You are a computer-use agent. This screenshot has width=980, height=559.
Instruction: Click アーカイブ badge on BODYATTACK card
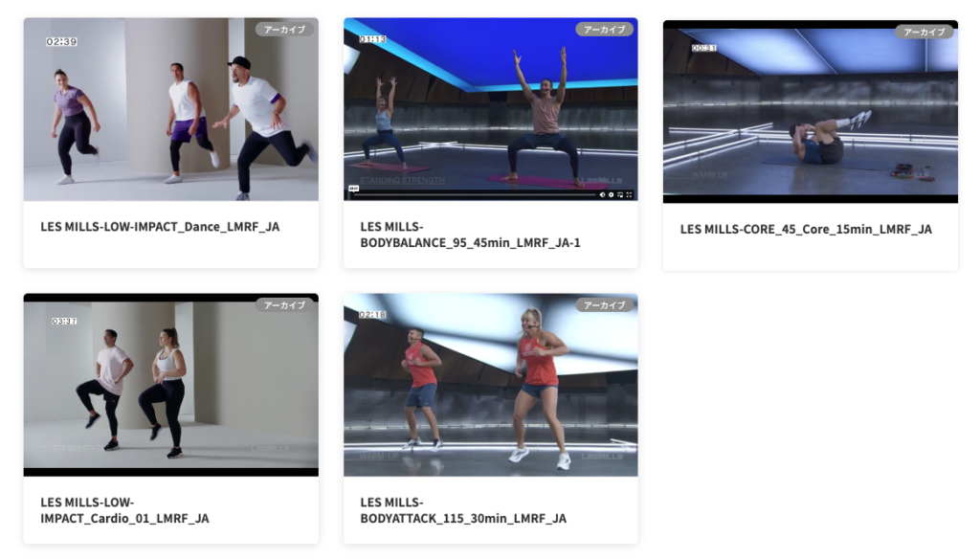(605, 305)
